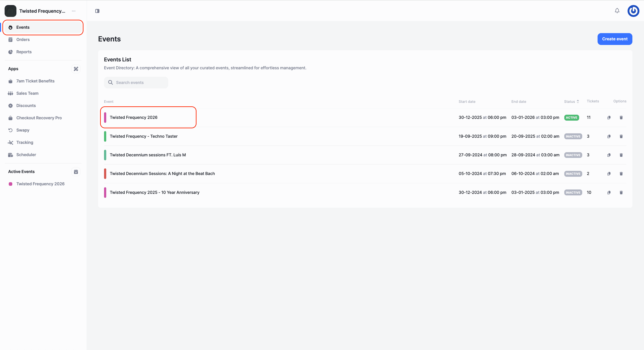Click the notifications bell icon
The width and height of the screenshot is (644, 350).
[617, 11]
